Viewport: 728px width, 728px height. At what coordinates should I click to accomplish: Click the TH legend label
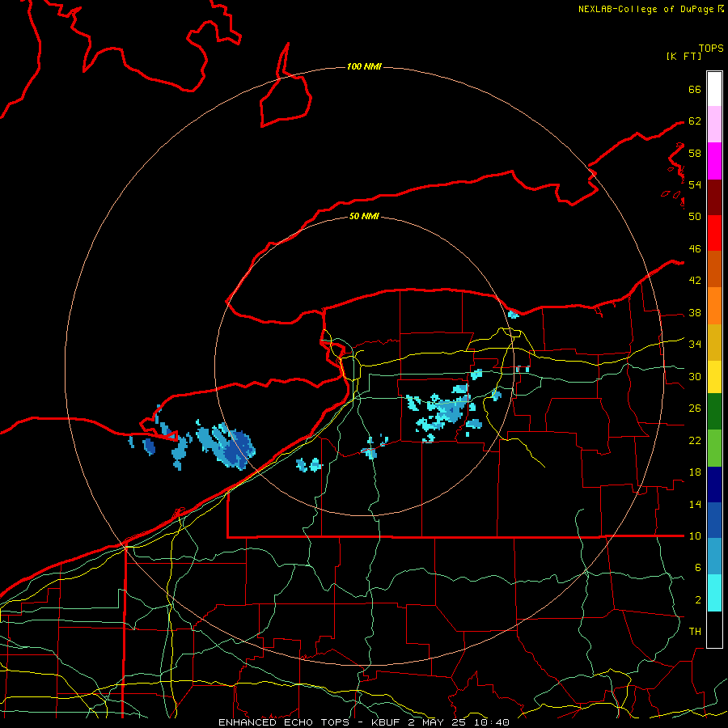(695, 632)
